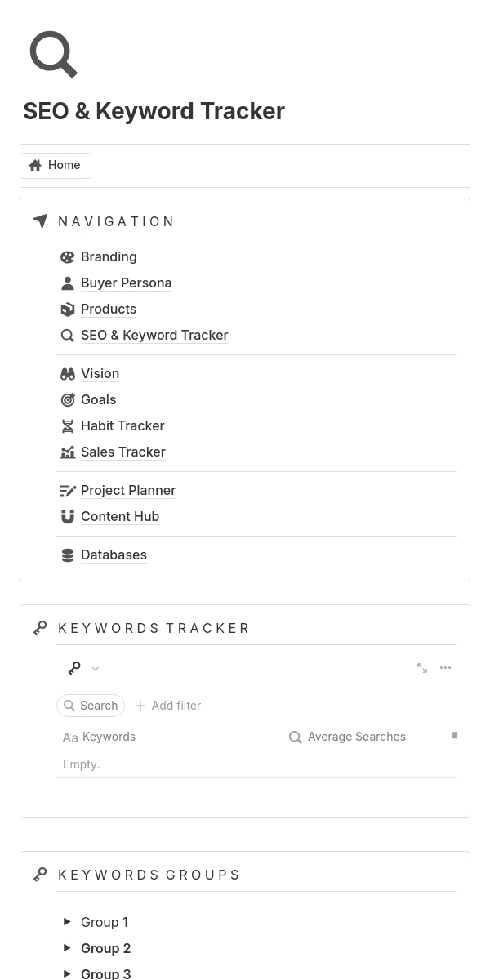Click the Buyer Persona person icon
This screenshot has width=490, height=980.
[68, 283]
